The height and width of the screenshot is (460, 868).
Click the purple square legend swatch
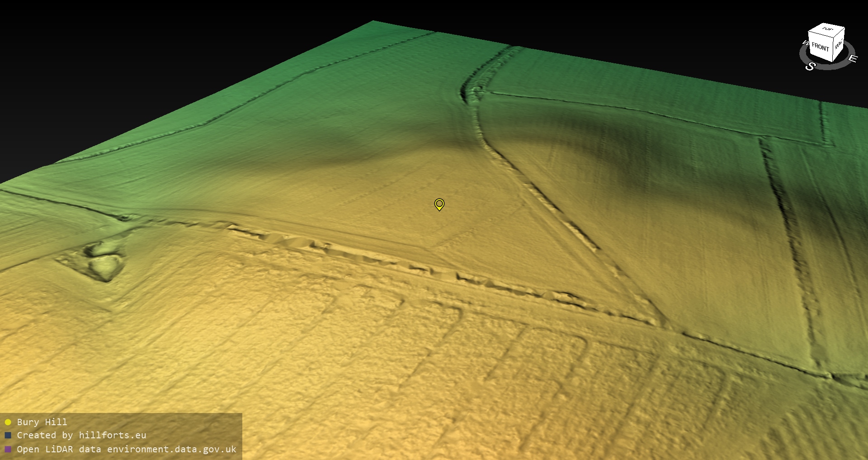coord(8,449)
